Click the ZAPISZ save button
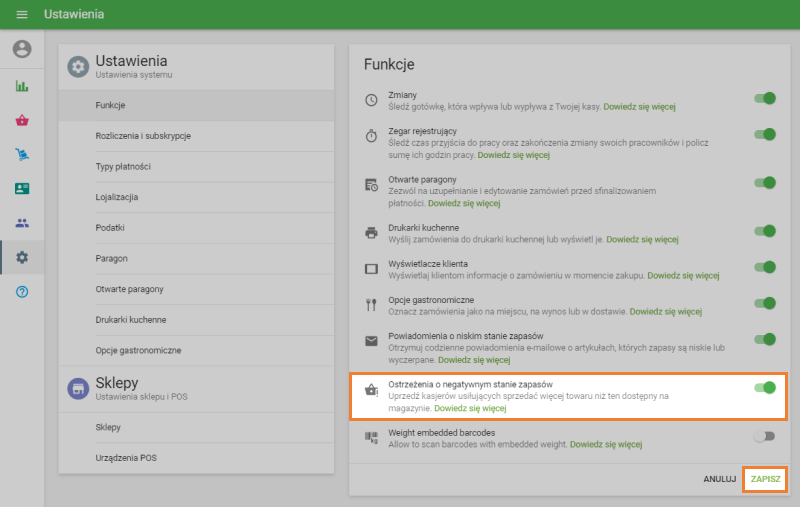800x507 pixels. (765, 479)
